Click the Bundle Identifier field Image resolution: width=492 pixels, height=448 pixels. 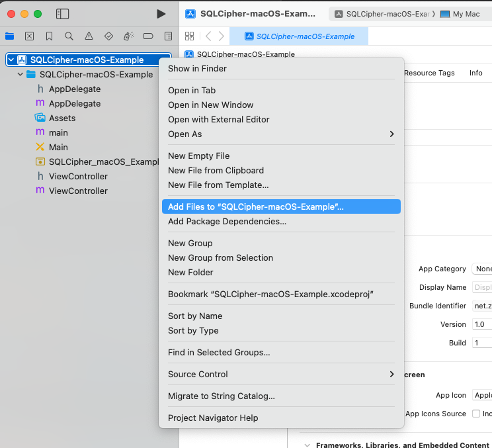482,306
